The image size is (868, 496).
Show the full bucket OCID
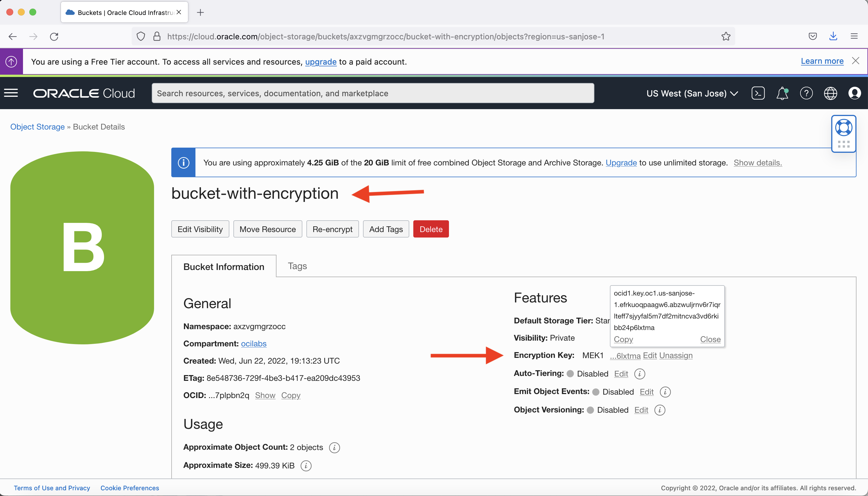coord(265,395)
